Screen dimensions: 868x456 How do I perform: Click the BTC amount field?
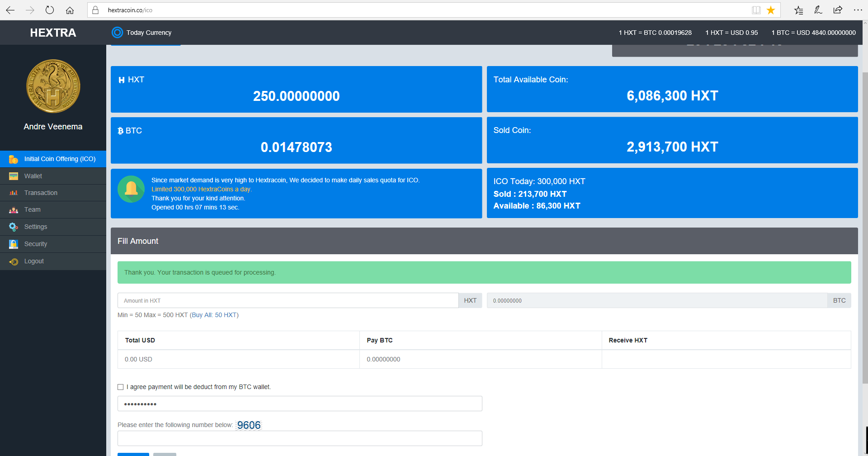pyautogui.click(x=657, y=300)
